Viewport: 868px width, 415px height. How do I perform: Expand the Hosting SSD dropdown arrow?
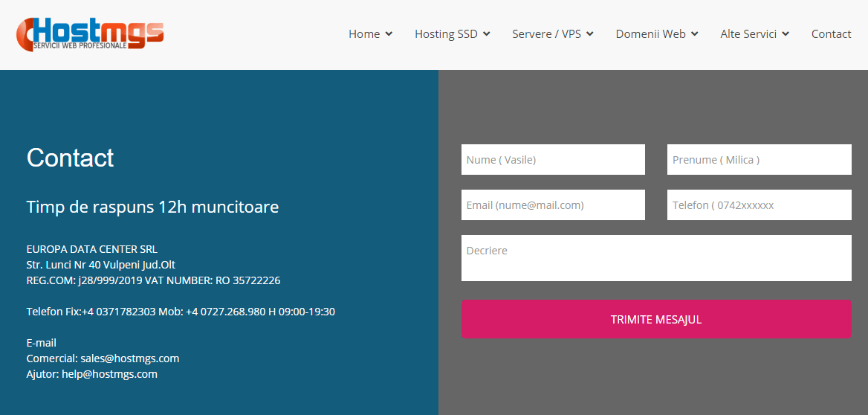tap(486, 34)
